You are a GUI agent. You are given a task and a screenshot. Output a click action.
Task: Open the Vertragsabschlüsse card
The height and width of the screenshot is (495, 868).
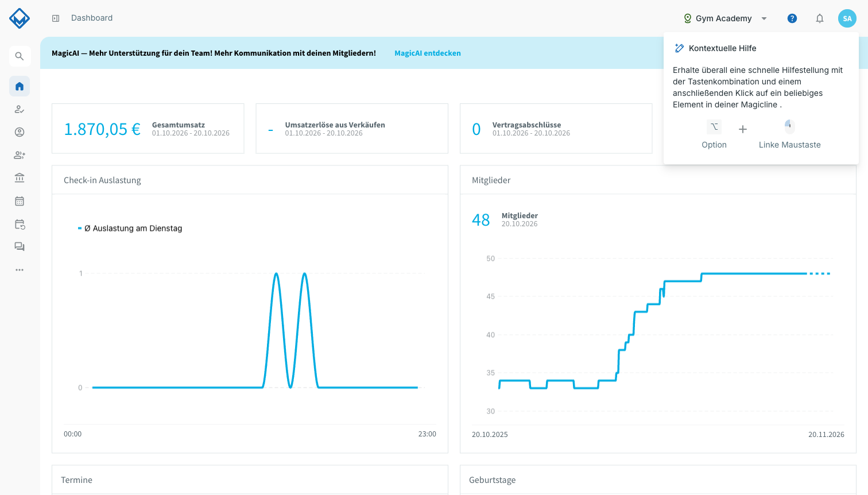pyautogui.click(x=556, y=129)
